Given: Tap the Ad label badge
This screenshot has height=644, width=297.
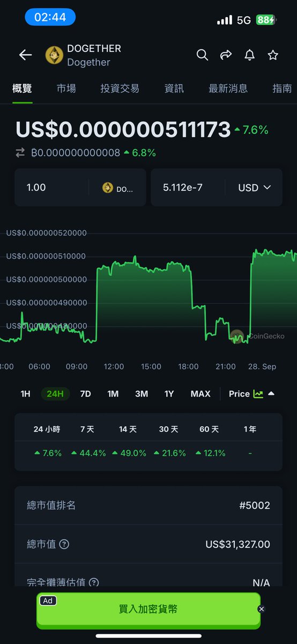Looking at the screenshot, I should click(48, 601).
